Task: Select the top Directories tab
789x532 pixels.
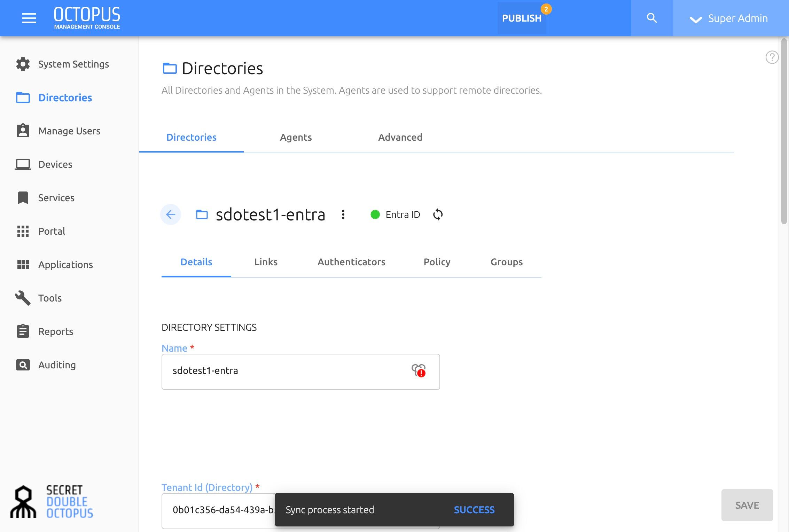Action: pos(192,137)
